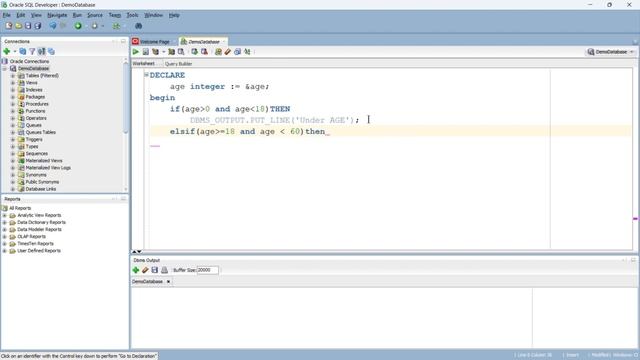
Task: Select the Sequences tree item
Action: coord(37,154)
